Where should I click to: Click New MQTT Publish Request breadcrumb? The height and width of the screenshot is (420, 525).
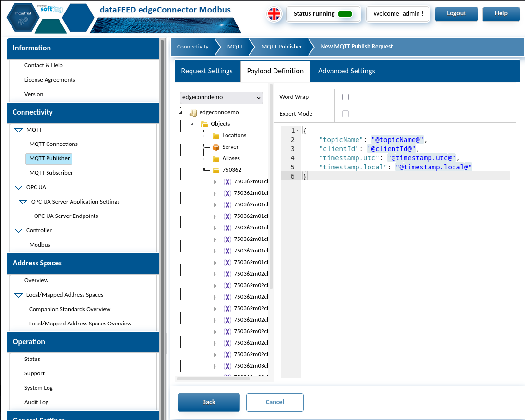pyautogui.click(x=357, y=47)
